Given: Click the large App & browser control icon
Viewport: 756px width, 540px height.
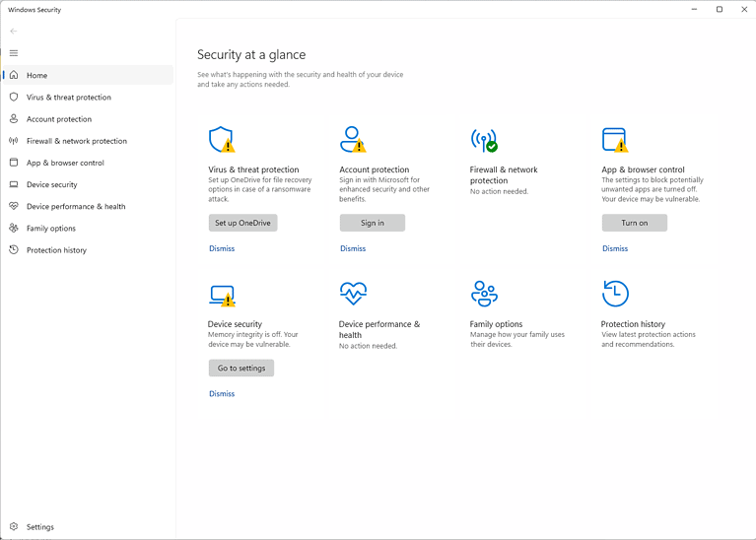Looking at the screenshot, I should click(615, 140).
